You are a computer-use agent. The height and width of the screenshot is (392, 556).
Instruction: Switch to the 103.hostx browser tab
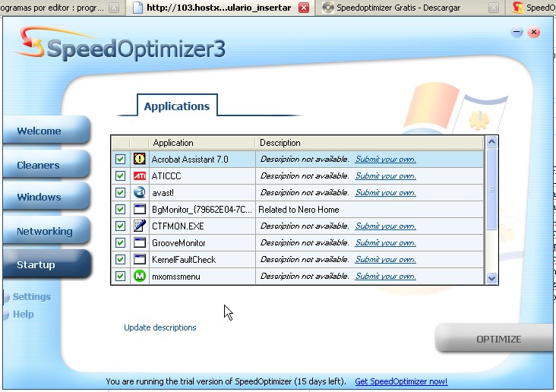[x=219, y=8]
